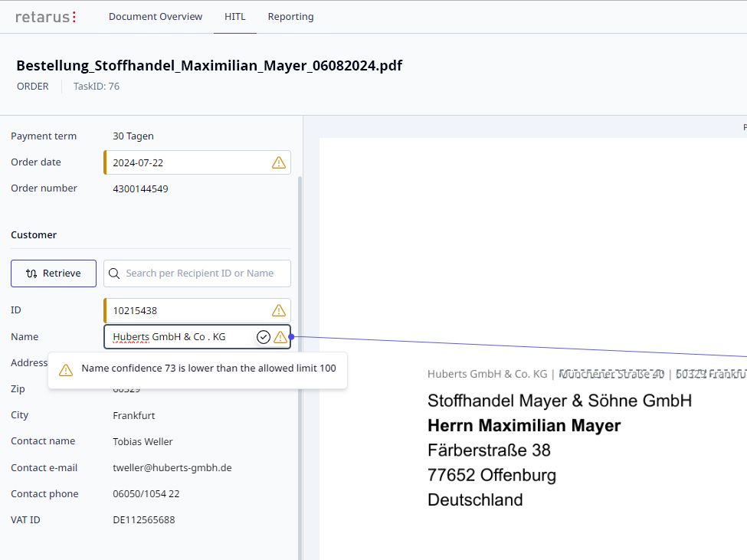Click the magnifier icon in search field

point(114,273)
